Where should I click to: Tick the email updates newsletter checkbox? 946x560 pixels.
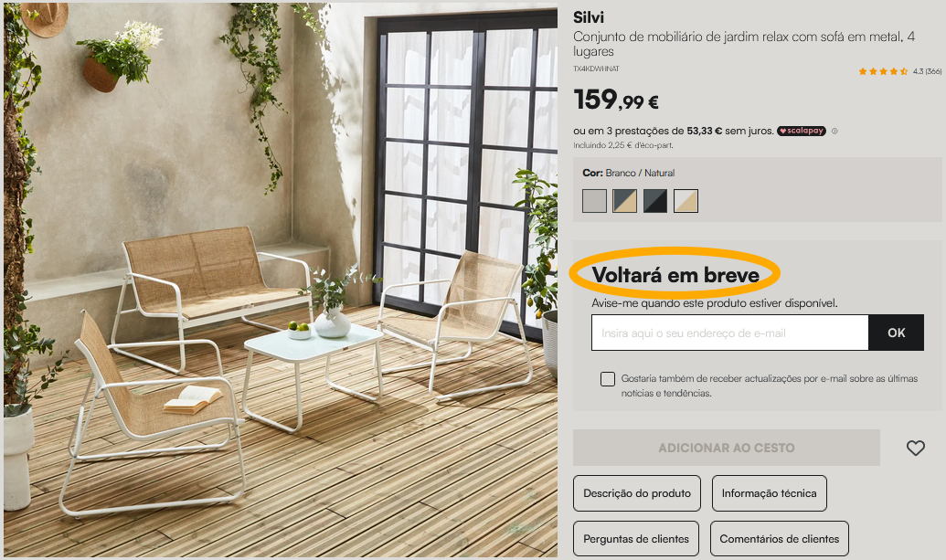608,378
